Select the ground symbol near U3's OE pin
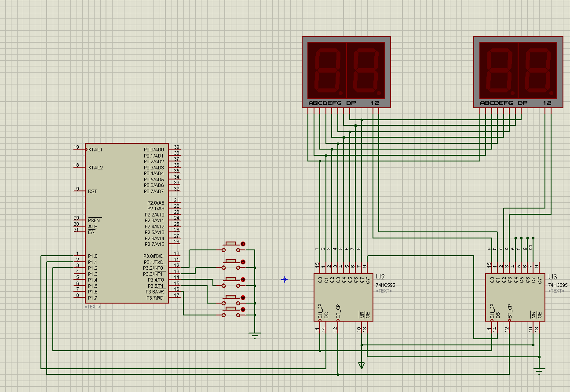The image size is (570, 392). (x=540, y=371)
